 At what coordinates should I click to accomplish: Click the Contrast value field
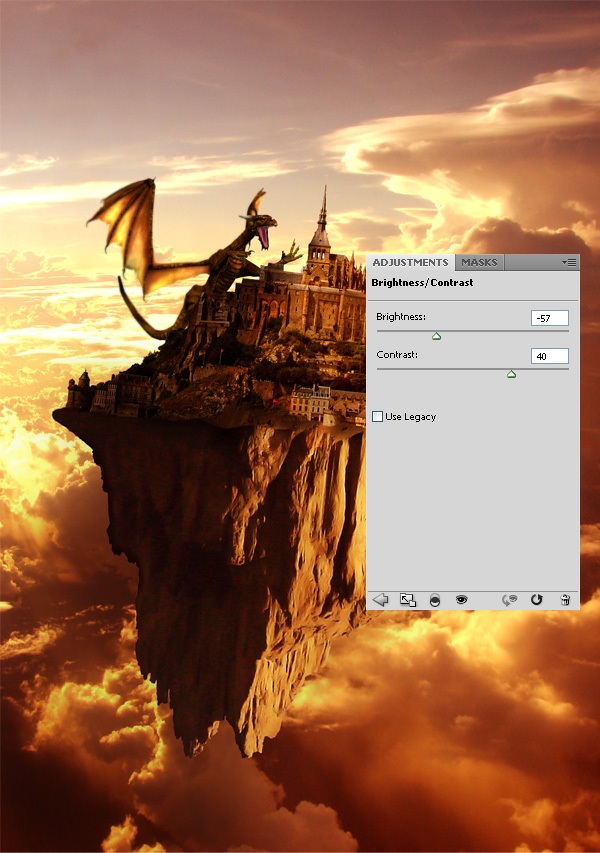(x=549, y=356)
